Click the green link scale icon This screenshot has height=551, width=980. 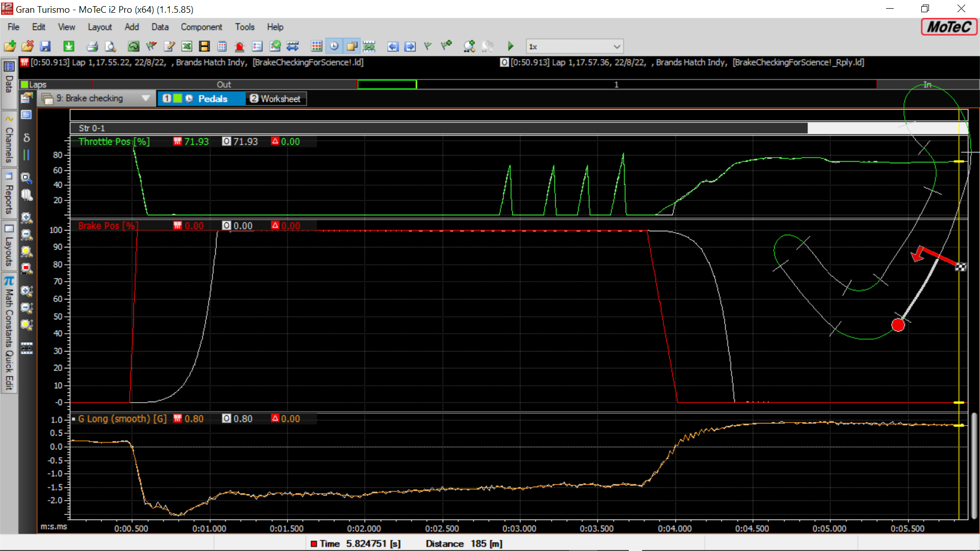point(369,46)
